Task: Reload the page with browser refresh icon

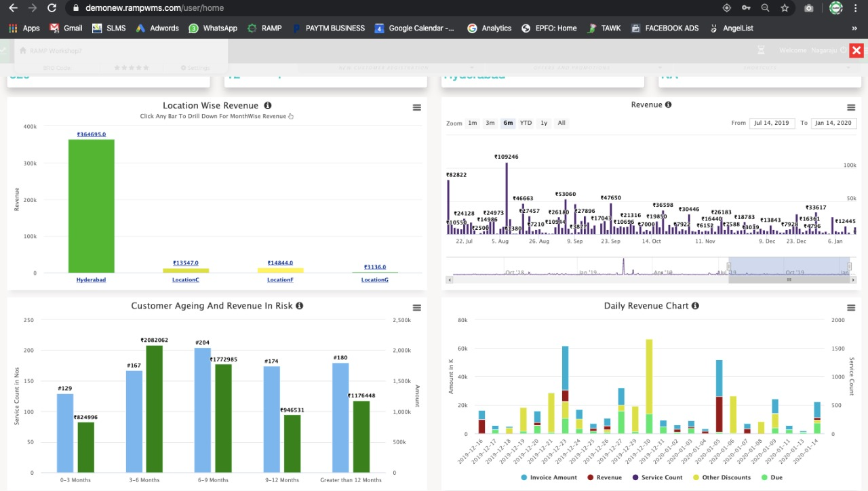Action: tap(52, 8)
